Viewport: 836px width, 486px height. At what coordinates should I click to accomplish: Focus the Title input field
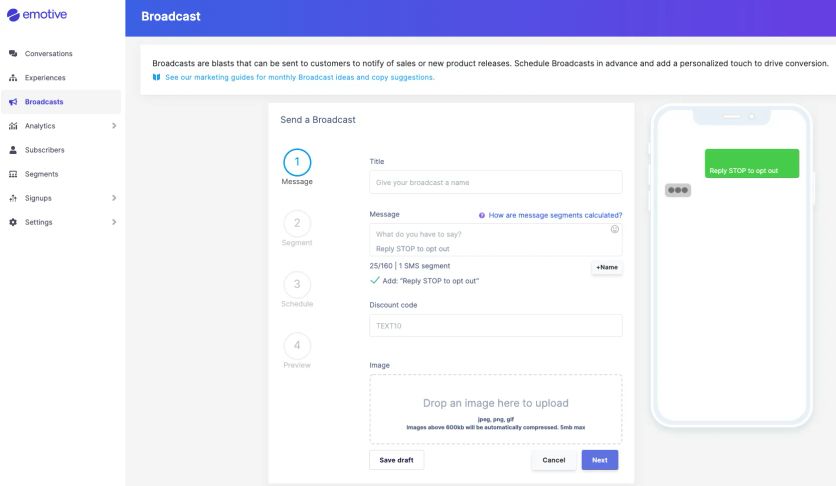pyautogui.click(x=496, y=182)
